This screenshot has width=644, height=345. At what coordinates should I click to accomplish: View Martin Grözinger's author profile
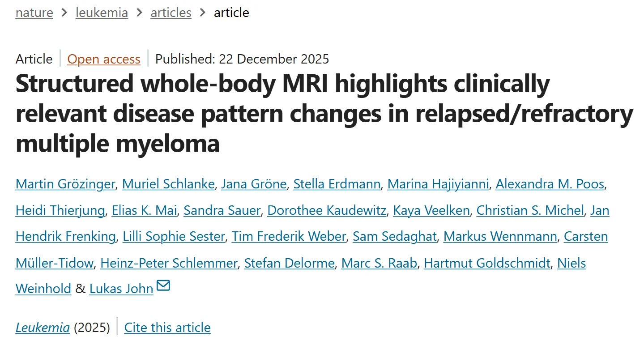click(65, 184)
